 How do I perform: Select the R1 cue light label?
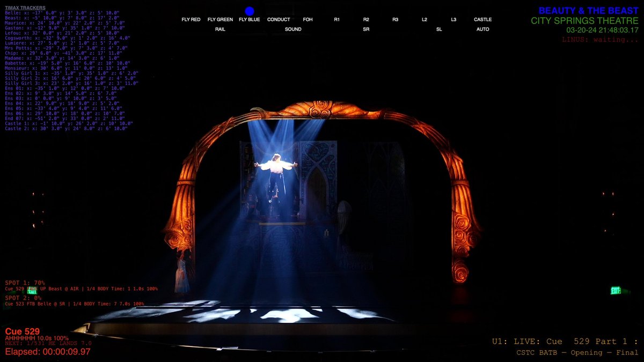point(337,19)
